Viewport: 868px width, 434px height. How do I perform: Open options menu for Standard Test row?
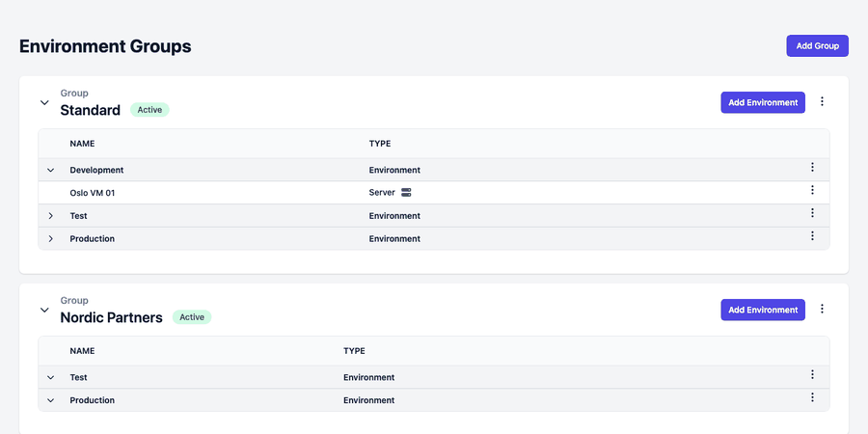812,213
